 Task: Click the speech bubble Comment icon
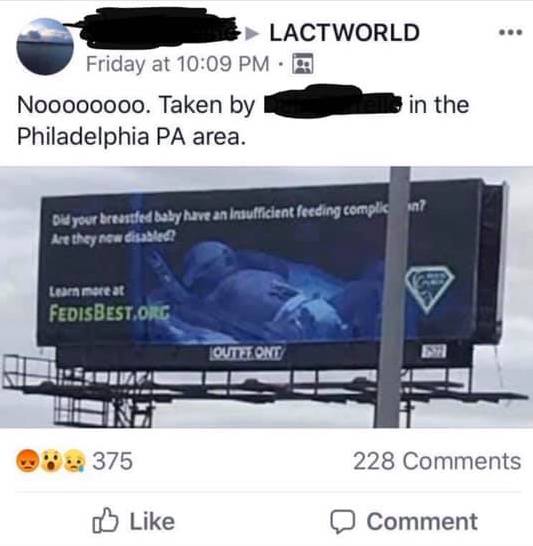[x=343, y=522]
